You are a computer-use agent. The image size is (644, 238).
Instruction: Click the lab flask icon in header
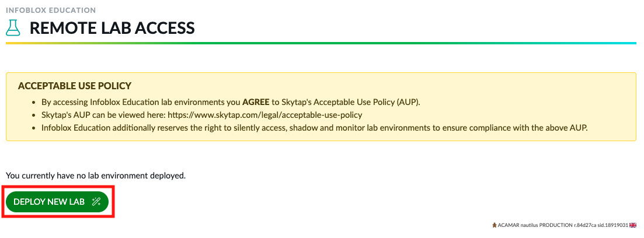(x=13, y=27)
